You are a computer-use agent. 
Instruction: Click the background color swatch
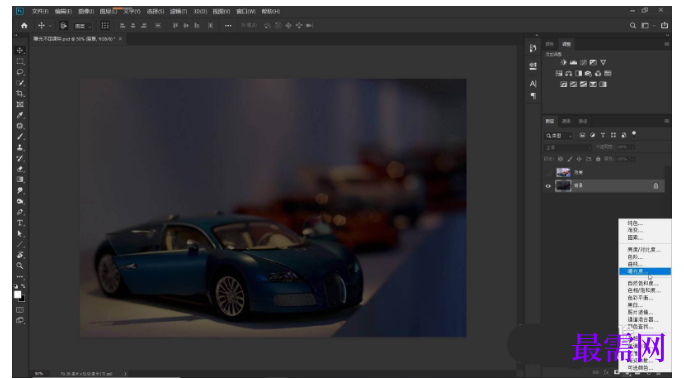(x=22, y=299)
